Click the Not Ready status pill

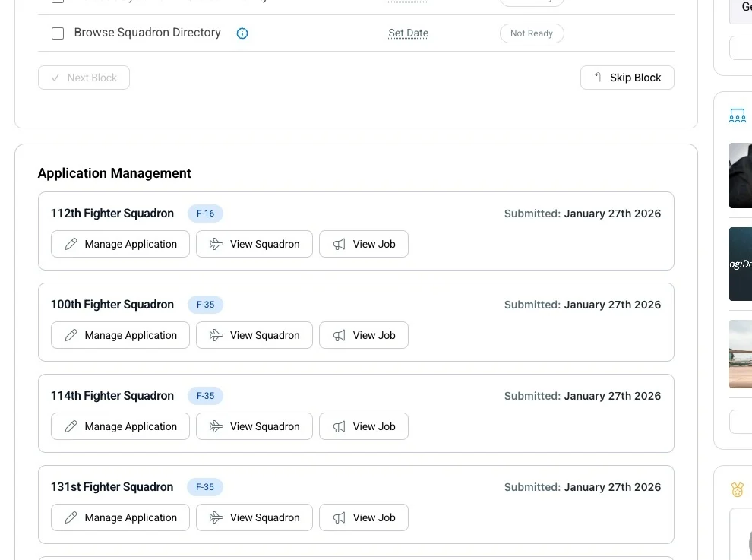[x=532, y=33]
